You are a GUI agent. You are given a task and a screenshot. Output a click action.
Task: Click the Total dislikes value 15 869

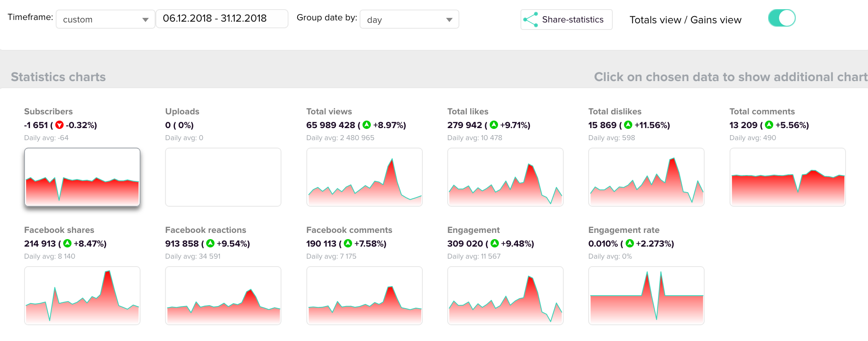(602, 125)
